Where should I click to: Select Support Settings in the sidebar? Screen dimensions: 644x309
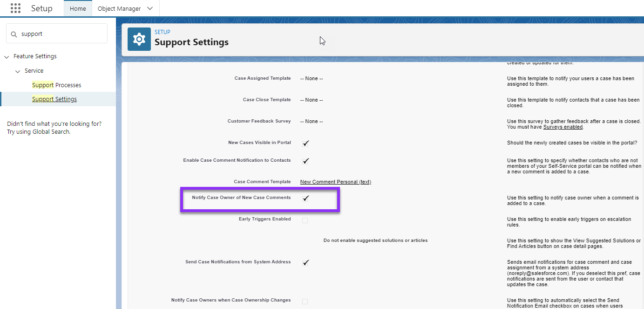[54, 99]
